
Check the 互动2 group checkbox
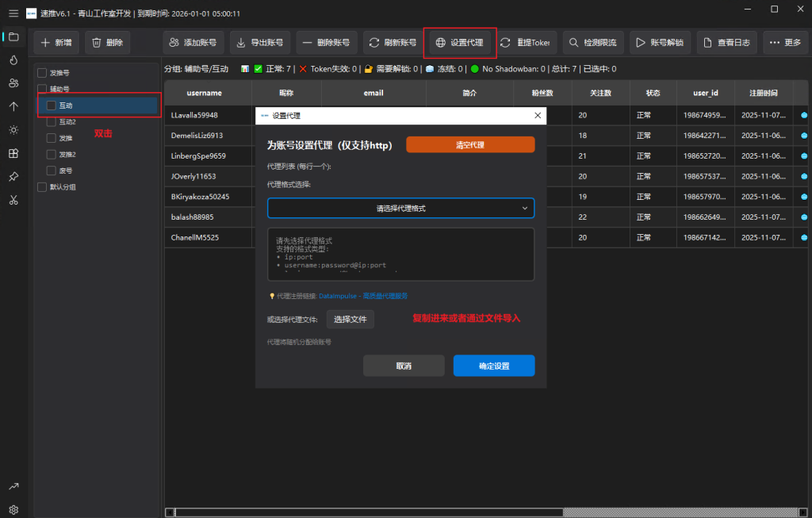(x=52, y=122)
